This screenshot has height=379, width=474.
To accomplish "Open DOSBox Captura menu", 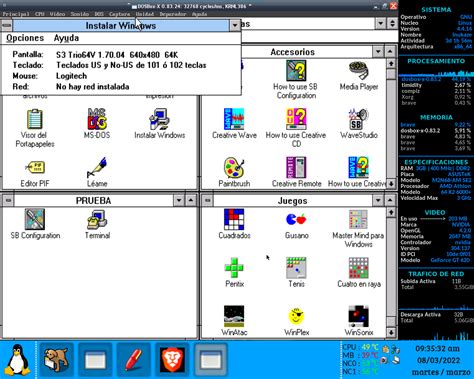I will tap(119, 14).
